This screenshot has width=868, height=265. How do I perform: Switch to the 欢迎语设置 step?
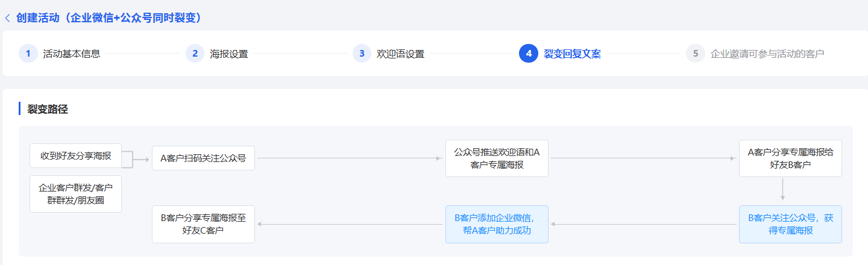click(x=401, y=54)
